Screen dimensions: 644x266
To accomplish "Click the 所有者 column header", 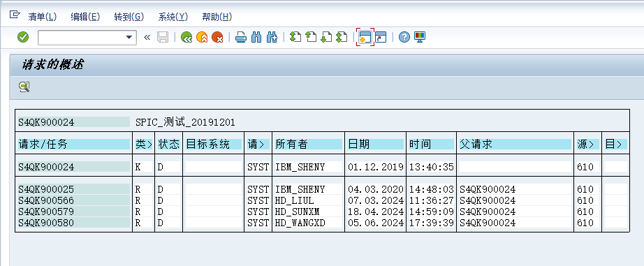I will click(309, 144).
